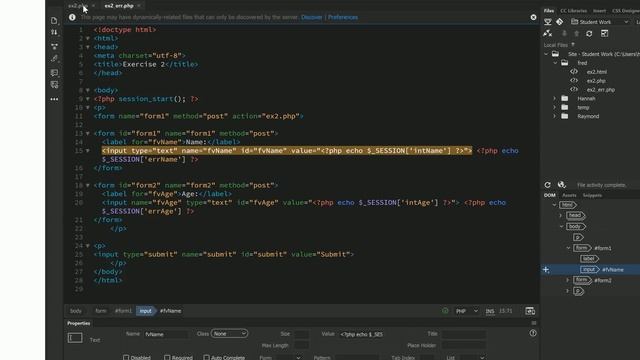Click the green status check icon in status bar
Viewport: 640px width, 360px height.
tap(445, 311)
